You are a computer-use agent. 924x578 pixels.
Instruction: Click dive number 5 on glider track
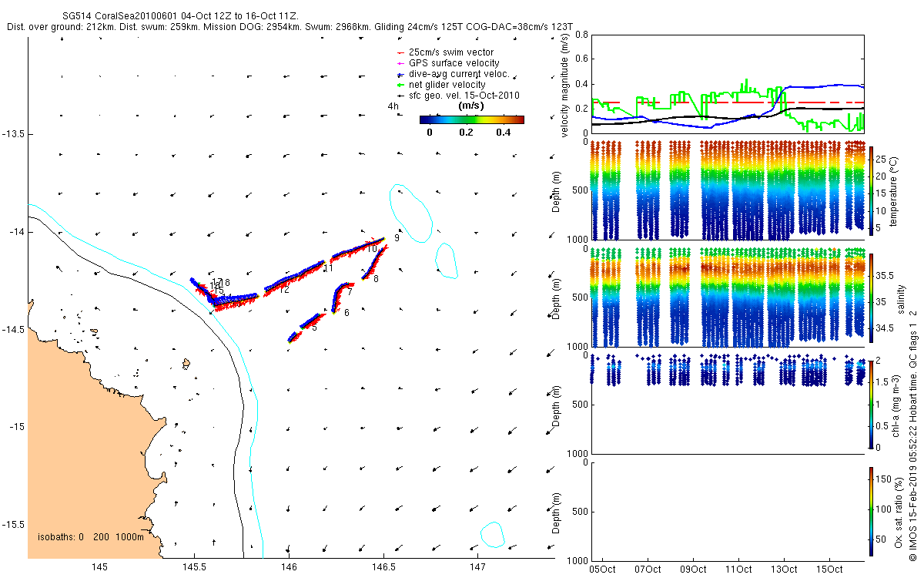point(314,328)
